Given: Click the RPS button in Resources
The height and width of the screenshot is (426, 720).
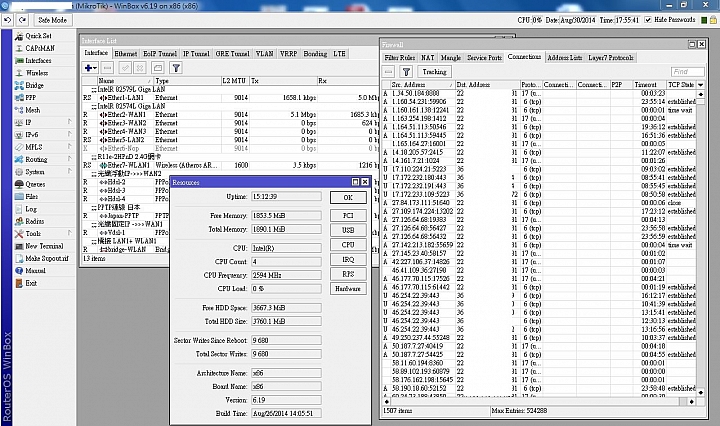Looking at the screenshot, I should tap(348, 274).
